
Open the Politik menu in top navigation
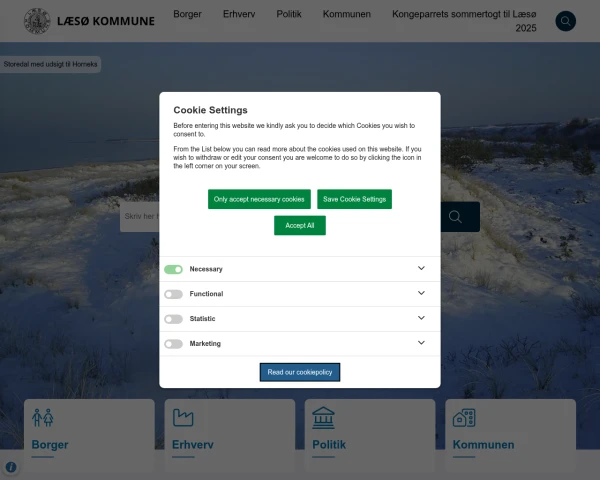[x=289, y=14]
